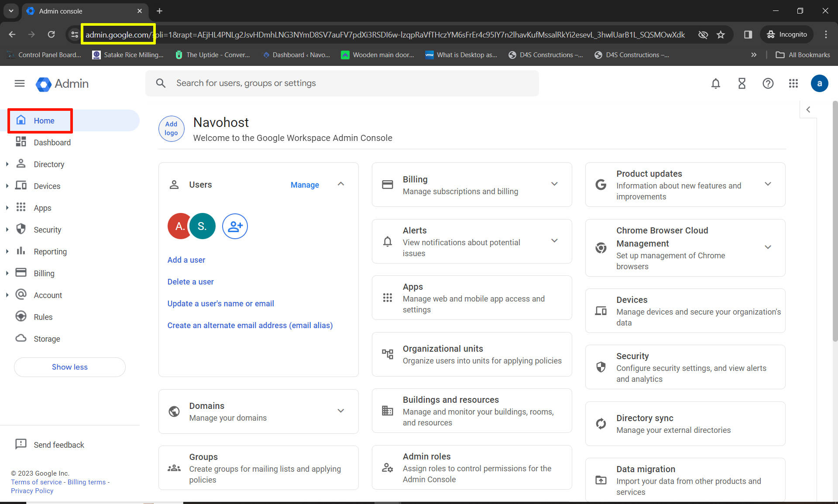Collapse the Users card

coord(341,184)
